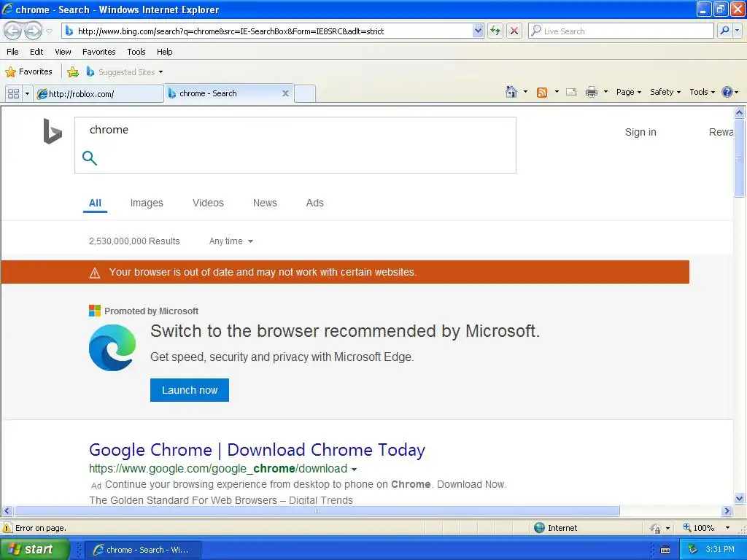Viewport: 747px width, 560px height.
Task: Add to Favorites Bar star icon
Action: click(73, 72)
